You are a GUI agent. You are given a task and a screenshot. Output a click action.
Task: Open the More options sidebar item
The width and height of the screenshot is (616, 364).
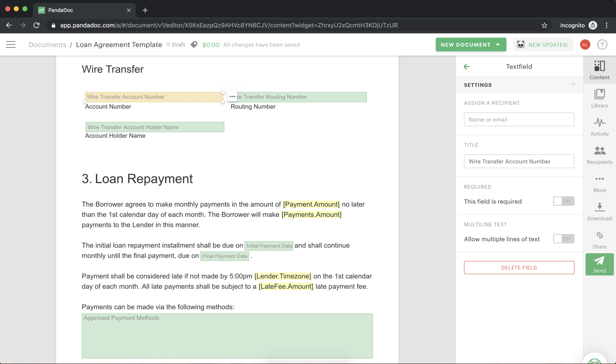pos(599,183)
